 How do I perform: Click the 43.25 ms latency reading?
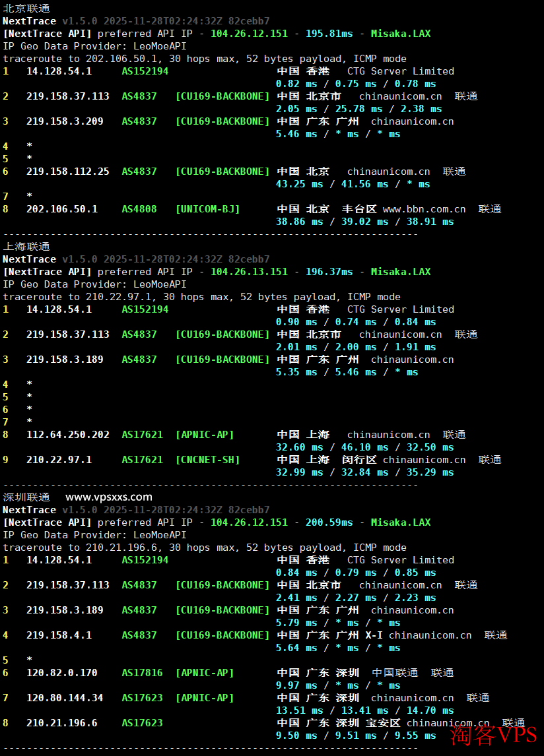[296, 184]
